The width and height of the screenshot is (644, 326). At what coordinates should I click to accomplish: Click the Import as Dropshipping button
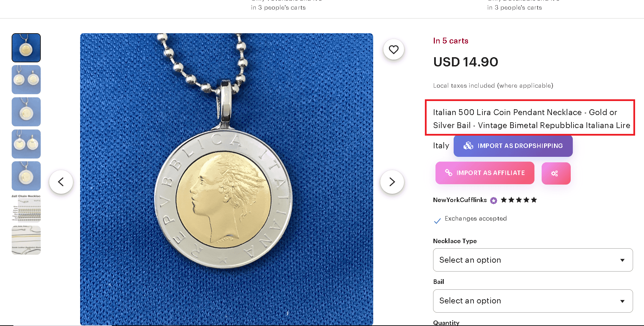[x=513, y=146]
